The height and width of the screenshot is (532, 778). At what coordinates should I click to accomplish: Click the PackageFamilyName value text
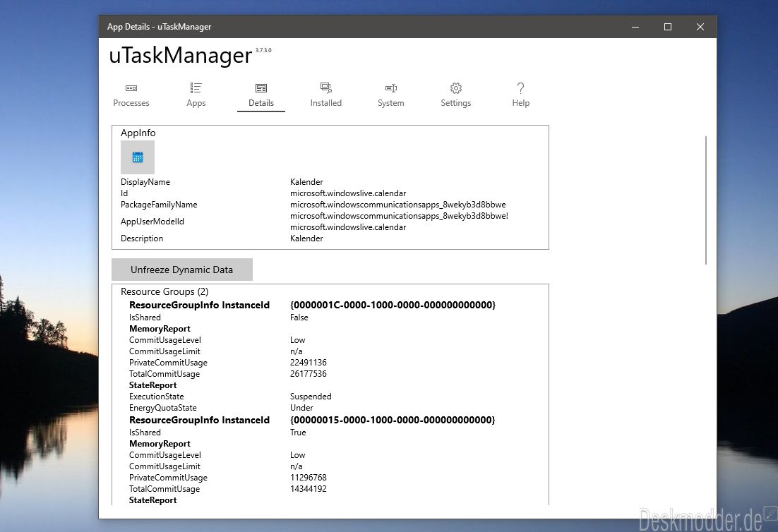(x=398, y=205)
